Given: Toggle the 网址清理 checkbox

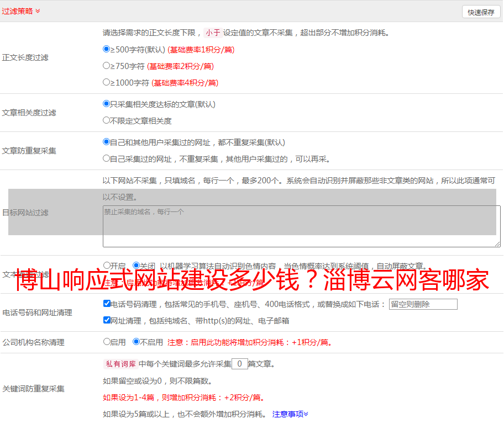Looking at the screenshot, I should tap(107, 320).
